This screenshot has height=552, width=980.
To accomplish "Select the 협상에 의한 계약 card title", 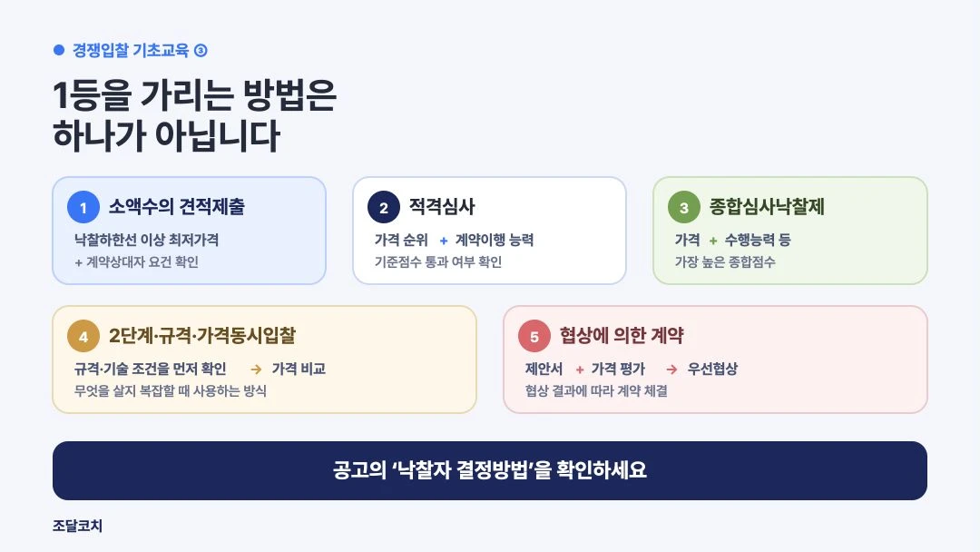I will 622,336.
